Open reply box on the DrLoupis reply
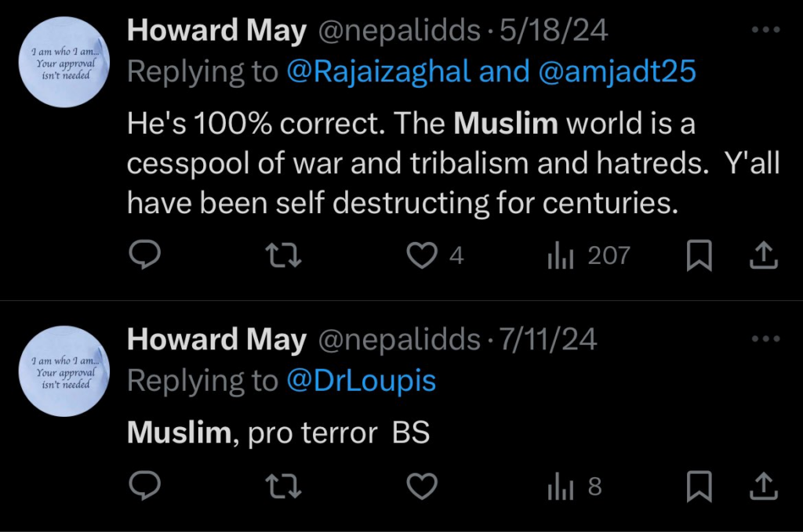The width and height of the screenshot is (803, 532). 144,486
